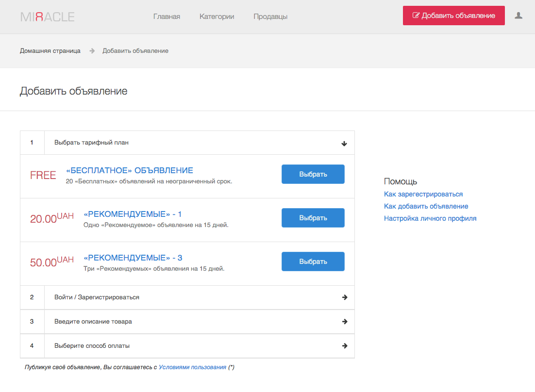Screen dimensions: 535x392
Task: Expand the payment method step arrow
Action: (345, 346)
